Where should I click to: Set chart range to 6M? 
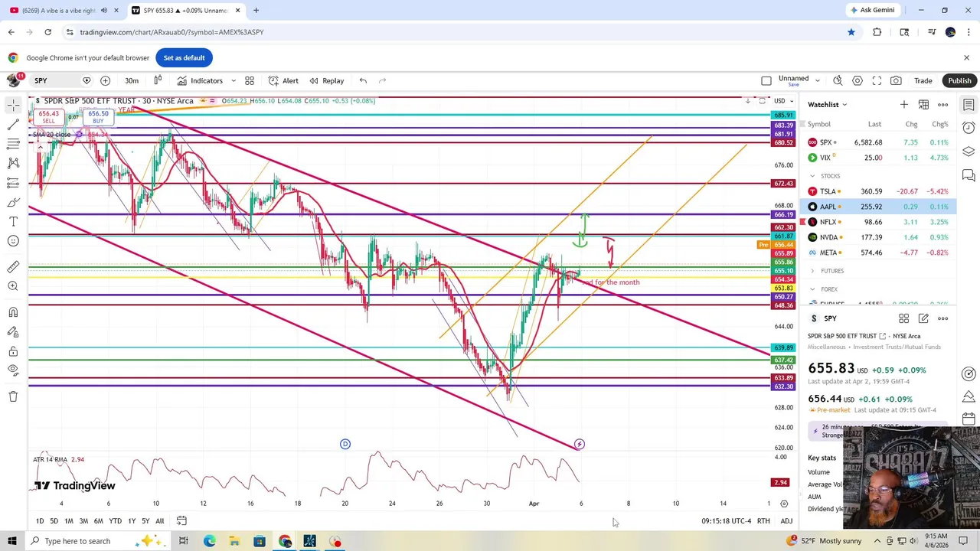tap(98, 521)
